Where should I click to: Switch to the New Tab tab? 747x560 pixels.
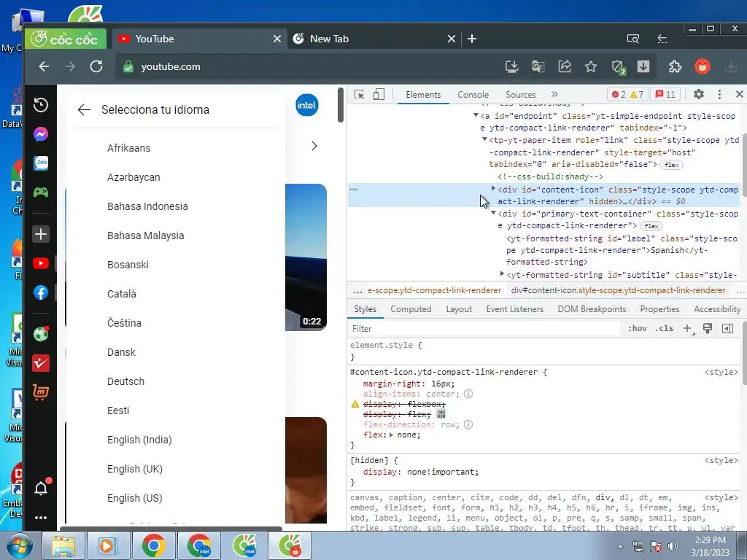[x=374, y=39]
